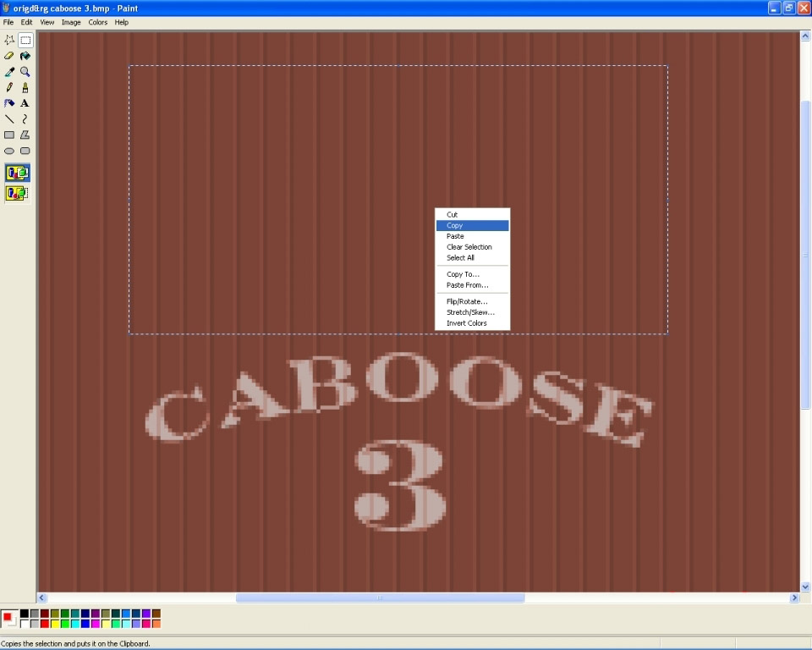Select the teal color swatch
The height and width of the screenshot is (650, 812).
pos(75,614)
